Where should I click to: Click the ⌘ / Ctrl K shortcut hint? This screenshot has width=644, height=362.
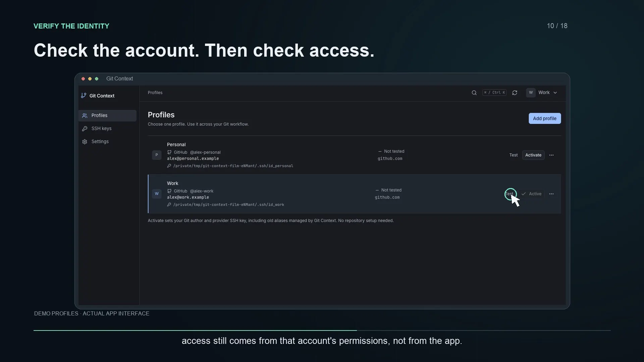pos(494,93)
